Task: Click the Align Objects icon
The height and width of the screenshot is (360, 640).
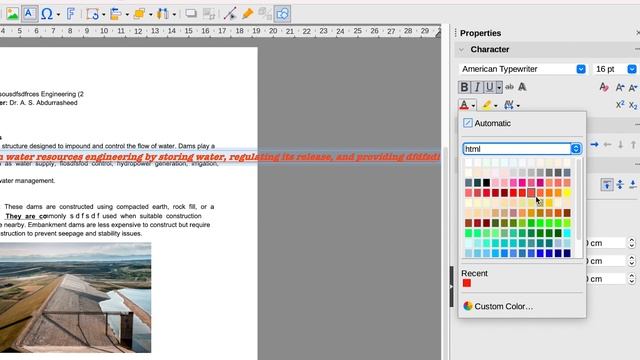Action: 116,14
